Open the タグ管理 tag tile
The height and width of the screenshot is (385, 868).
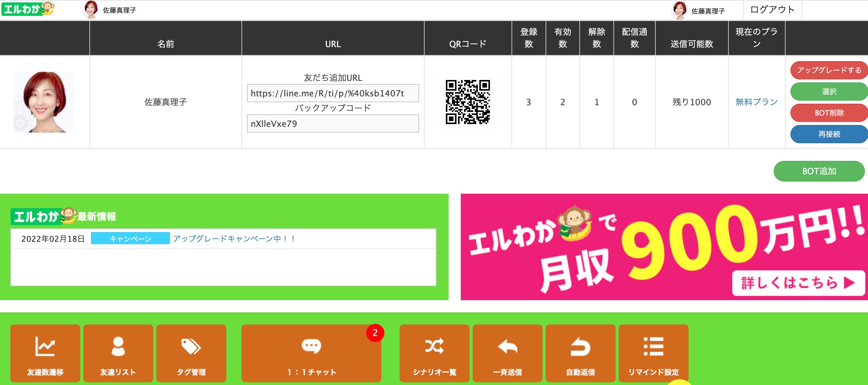point(191,353)
